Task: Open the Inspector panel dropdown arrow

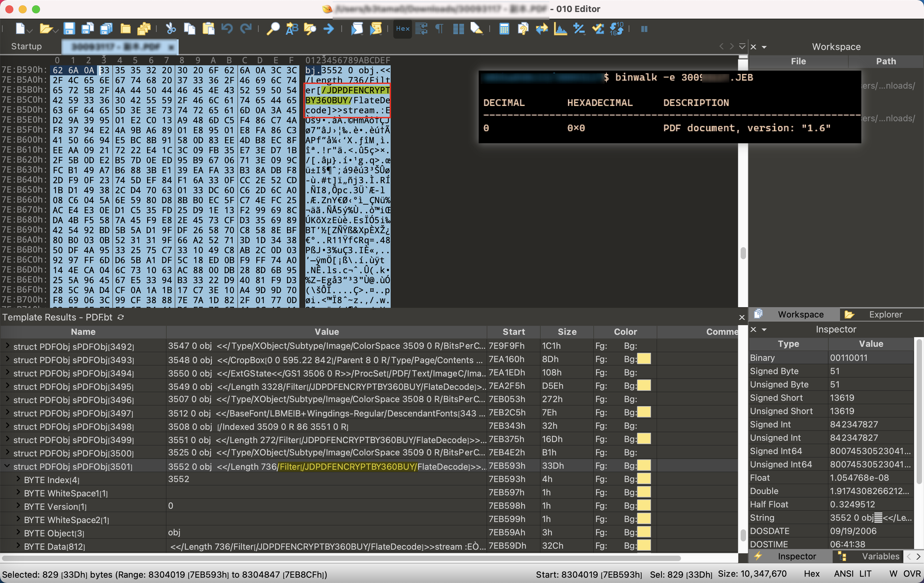Action: (764, 329)
